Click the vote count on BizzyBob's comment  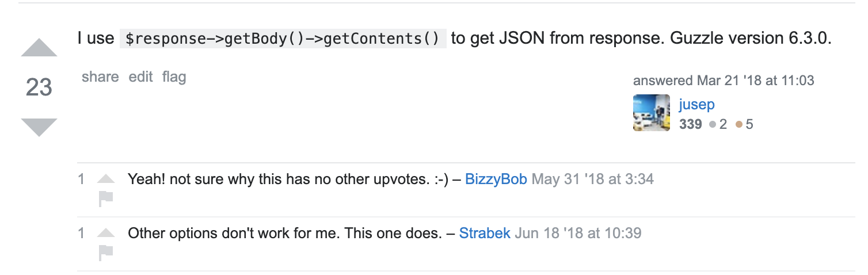coord(81,179)
